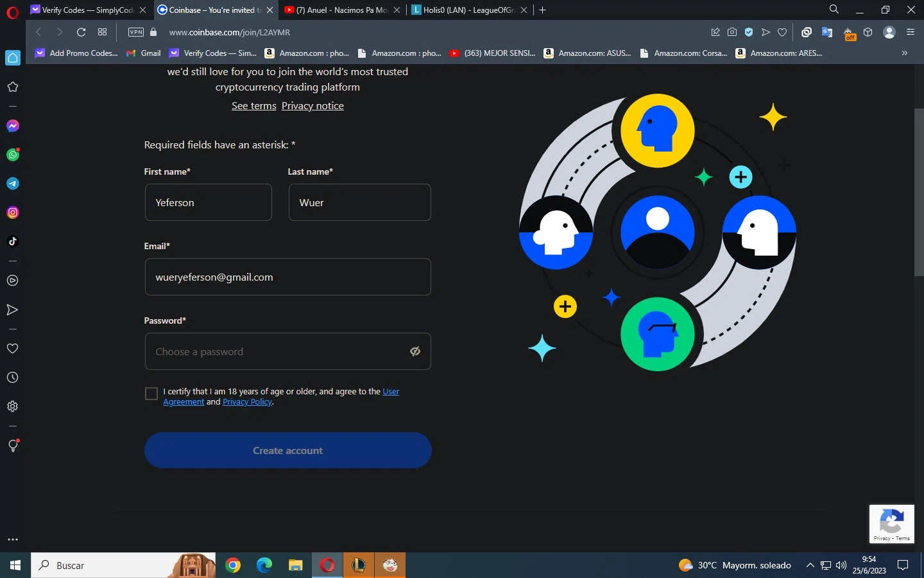This screenshot has height=578, width=924.
Task: Open bookmarks star in the Opera sidebar
Action: pos(13,87)
